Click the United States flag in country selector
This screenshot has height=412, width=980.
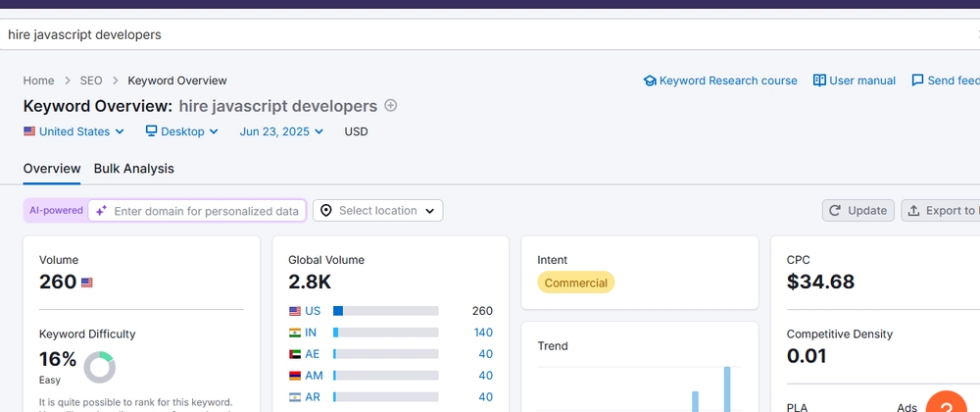[29, 131]
